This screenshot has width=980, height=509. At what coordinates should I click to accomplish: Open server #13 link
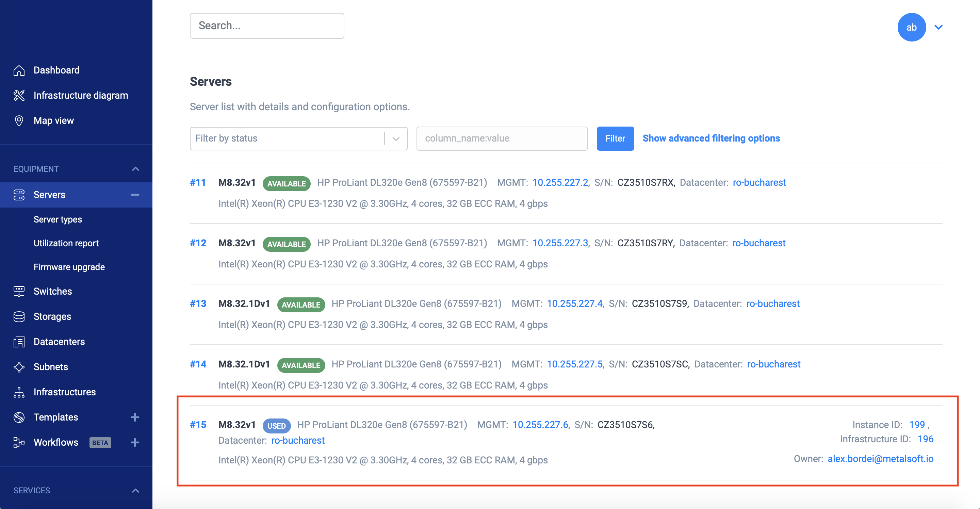(198, 303)
